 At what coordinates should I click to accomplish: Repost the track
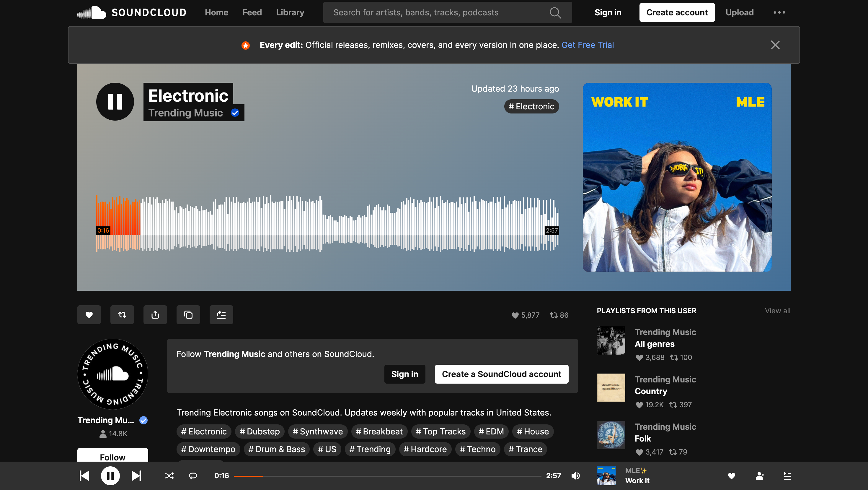(122, 315)
